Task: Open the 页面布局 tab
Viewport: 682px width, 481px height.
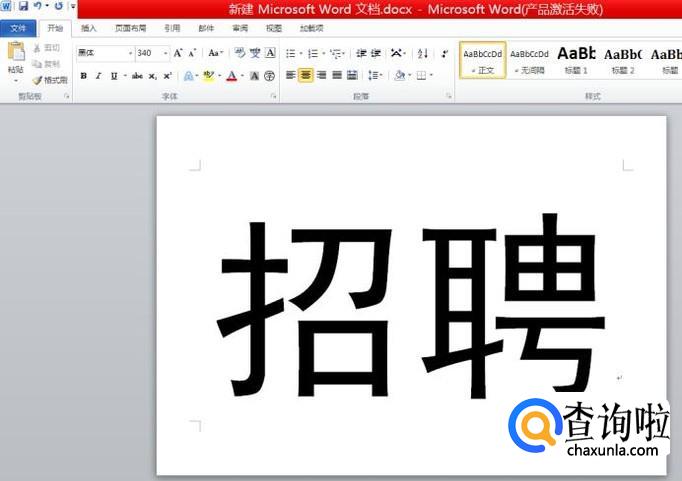Action: point(130,28)
